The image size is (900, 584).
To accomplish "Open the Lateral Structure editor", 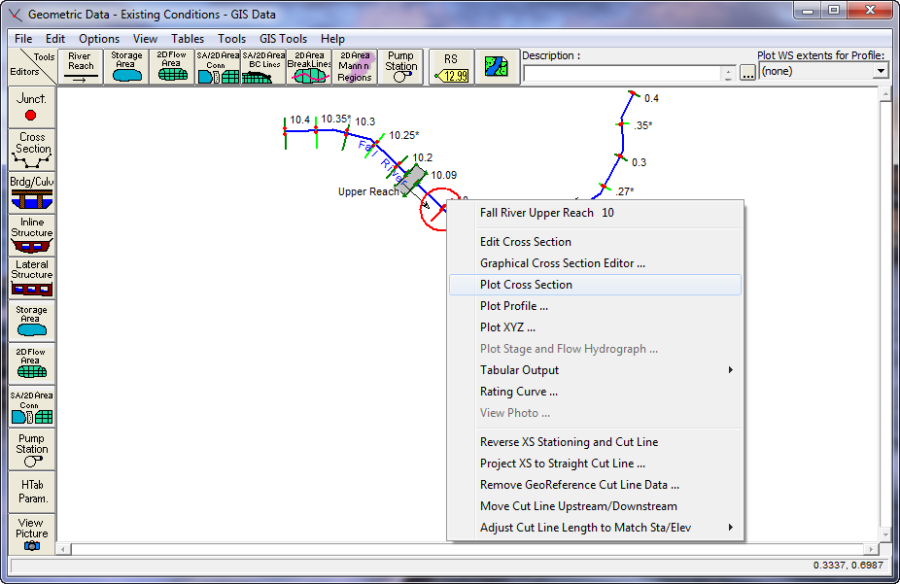I will pos(31,278).
